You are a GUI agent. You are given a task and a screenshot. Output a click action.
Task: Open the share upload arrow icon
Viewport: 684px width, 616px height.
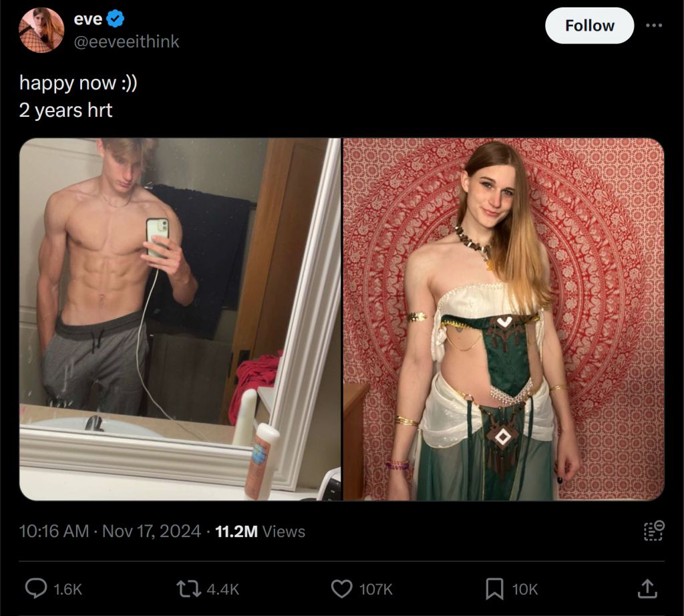pos(647,588)
